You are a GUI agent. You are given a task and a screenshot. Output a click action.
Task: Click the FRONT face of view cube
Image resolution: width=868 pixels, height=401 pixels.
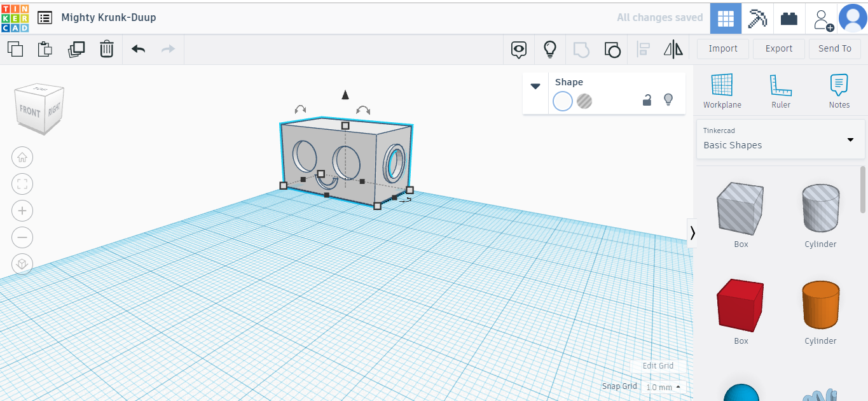30,112
